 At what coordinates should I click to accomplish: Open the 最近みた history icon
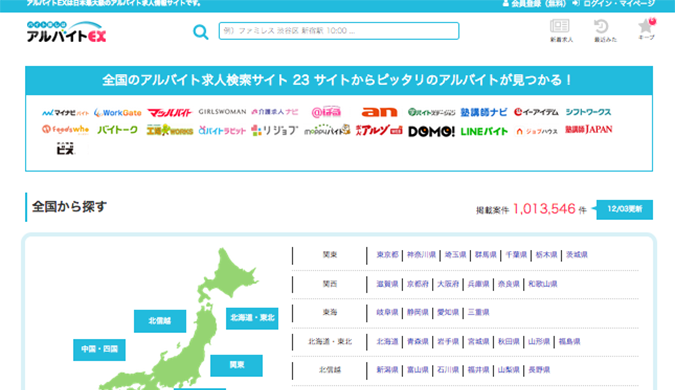click(605, 31)
